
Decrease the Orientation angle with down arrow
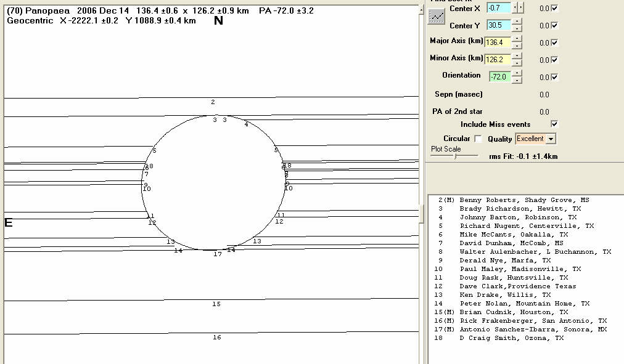517,80
